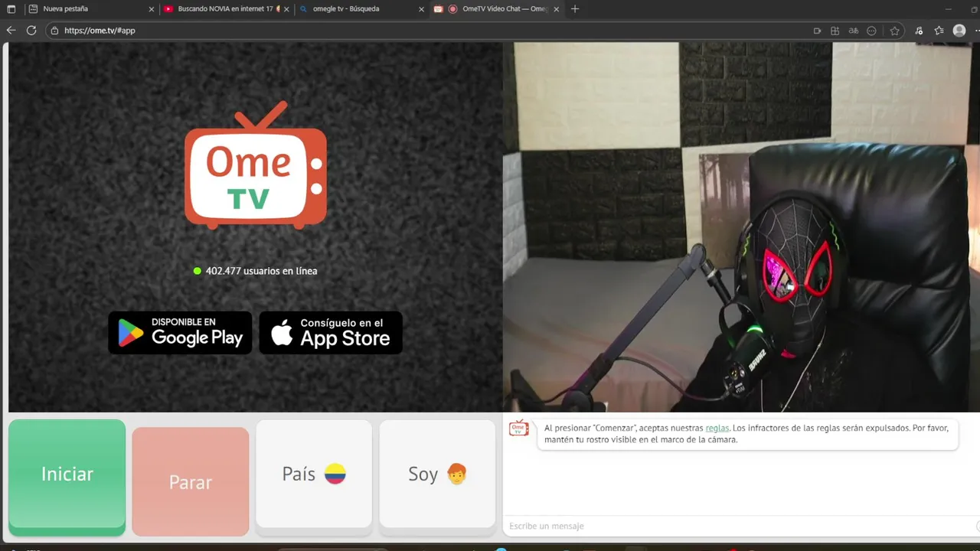Click the Google Play download badge
Image resolution: width=980 pixels, height=551 pixels.
181,332
